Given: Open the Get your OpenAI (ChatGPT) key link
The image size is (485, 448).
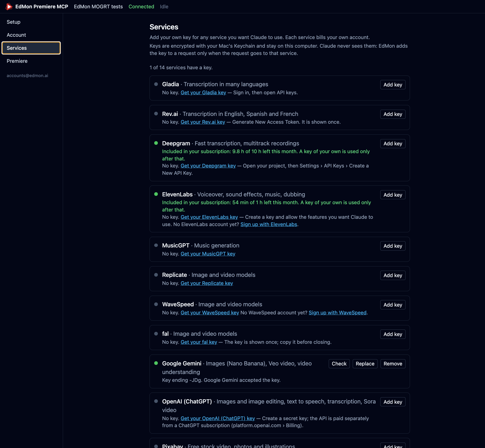Looking at the screenshot, I should tap(218, 418).
